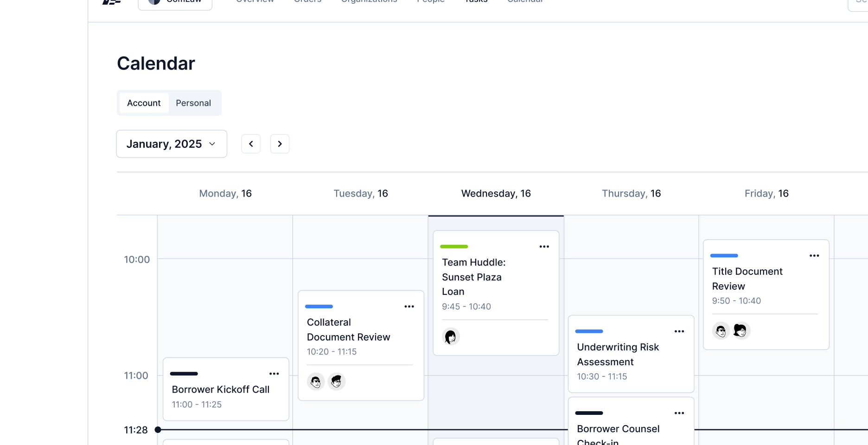Click second attendee avatar on Collateral Document Review
868x445 pixels.
[337, 382]
